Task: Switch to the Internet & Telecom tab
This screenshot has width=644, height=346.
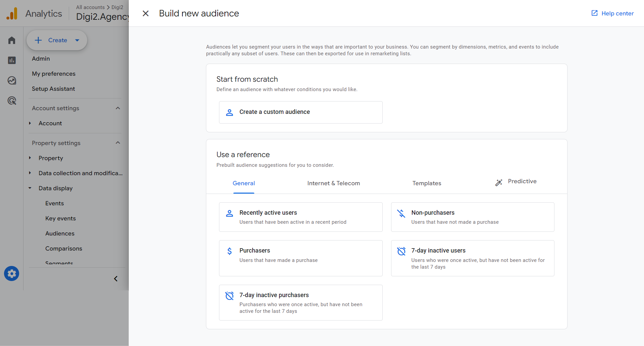Action: [333, 183]
